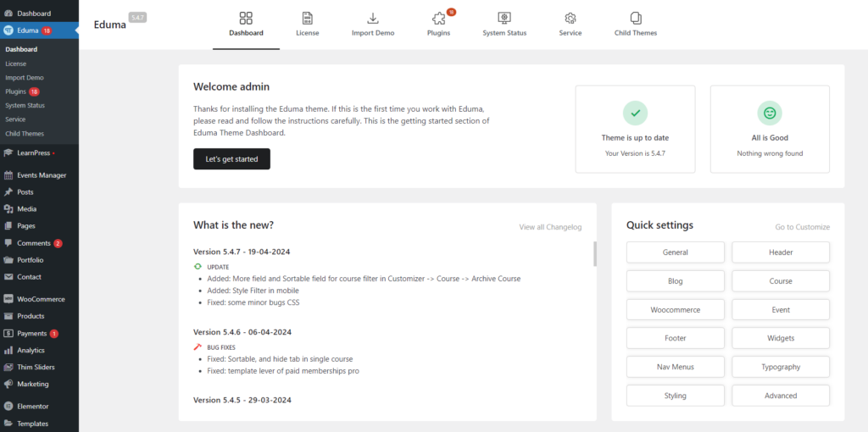Click the Version 5.4.6 - 06-04-2024 heading
Screen dimensions: 868x432
coord(242,332)
